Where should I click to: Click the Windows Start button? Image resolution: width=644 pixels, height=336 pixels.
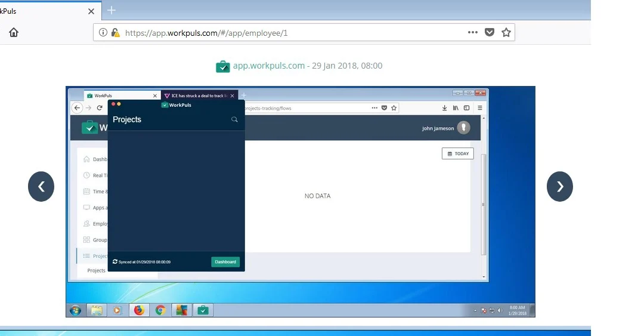pyautogui.click(x=75, y=310)
